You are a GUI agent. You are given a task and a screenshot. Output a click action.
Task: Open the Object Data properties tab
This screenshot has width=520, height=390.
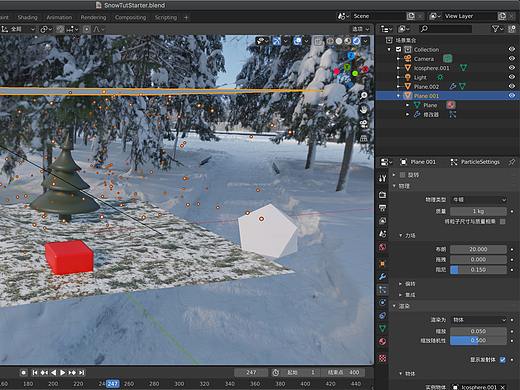point(382,328)
